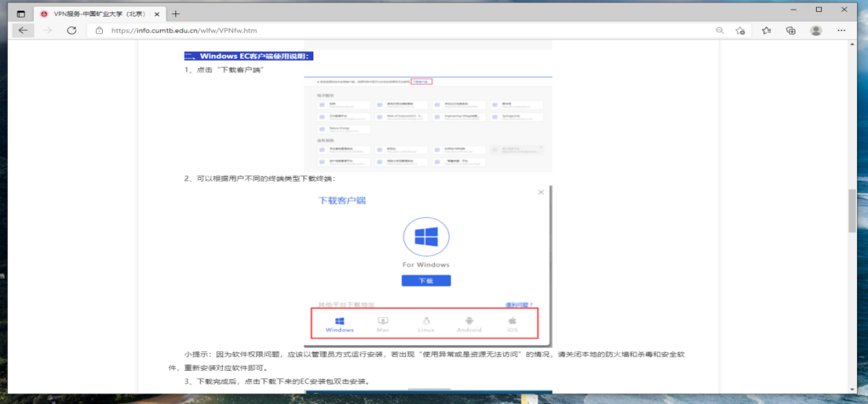Add this page to favorites with star-plus icon
Image resolution: width=868 pixels, height=404 pixels.
click(740, 31)
